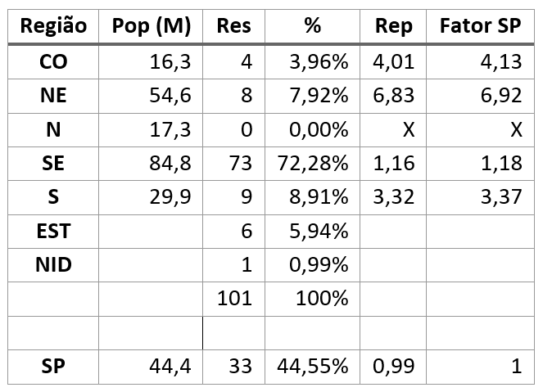Select the SE percentage cell 72,28%
Viewport: 543px width, 392px height.
(312, 164)
